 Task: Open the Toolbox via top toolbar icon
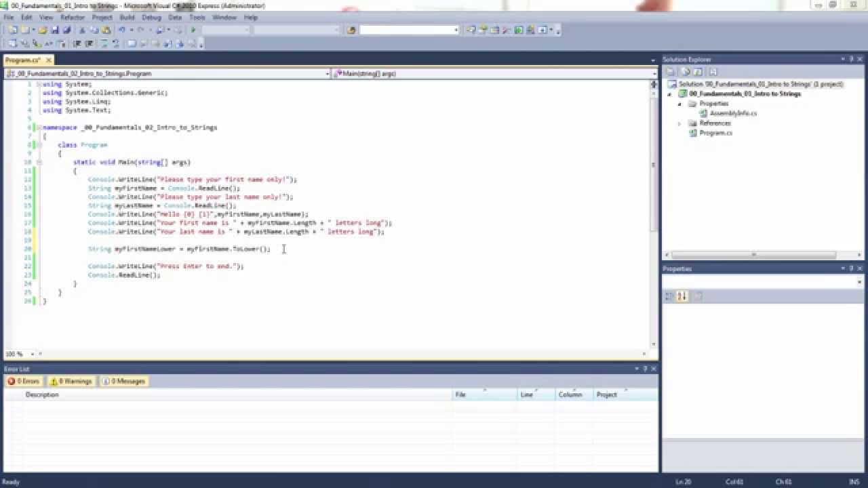click(x=506, y=30)
